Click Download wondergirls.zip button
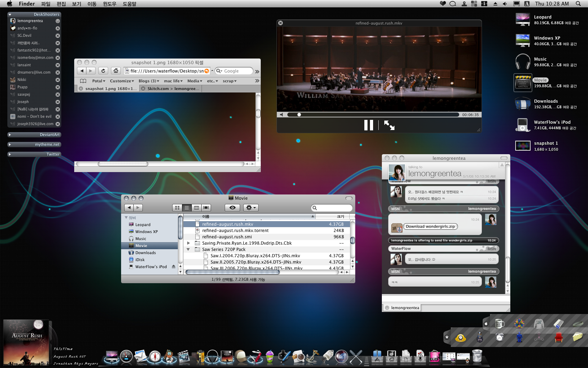The image size is (588, 368). coord(430,226)
